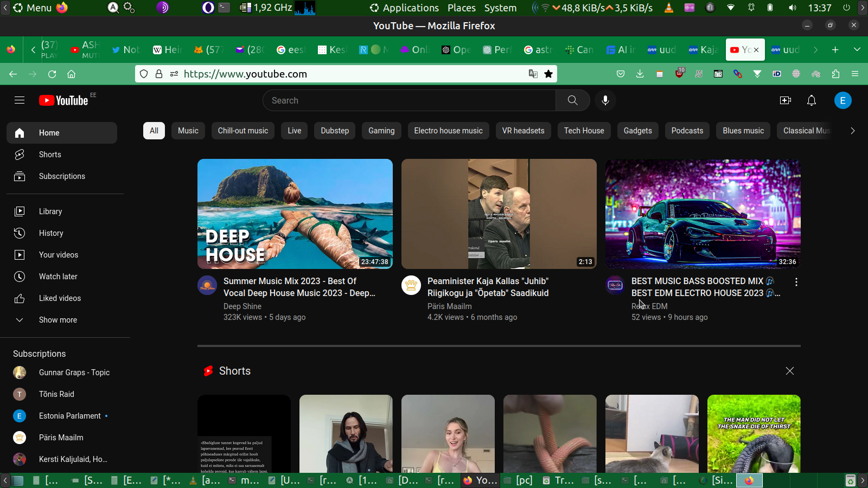Open Shorts from the sidebar

[x=50, y=155]
